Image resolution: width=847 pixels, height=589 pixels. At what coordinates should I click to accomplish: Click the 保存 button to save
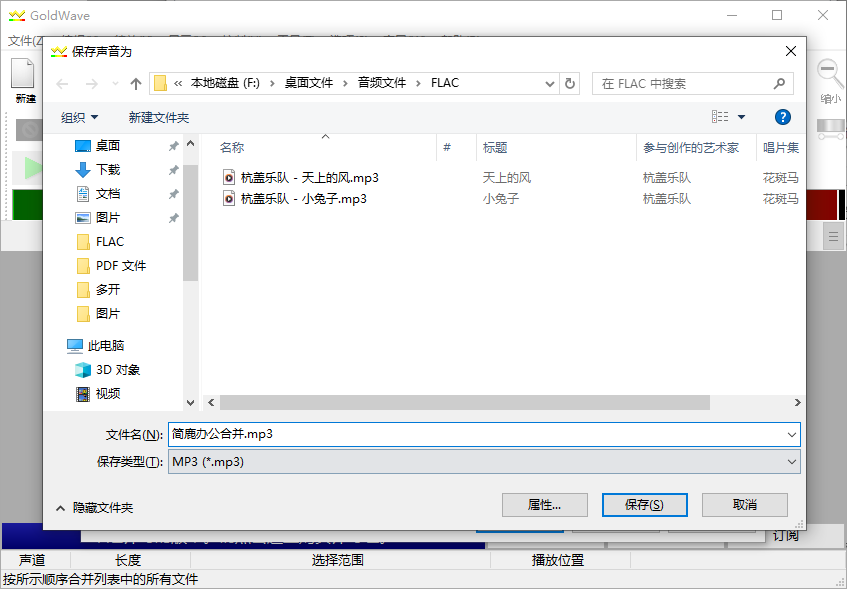(x=644, y=505)
